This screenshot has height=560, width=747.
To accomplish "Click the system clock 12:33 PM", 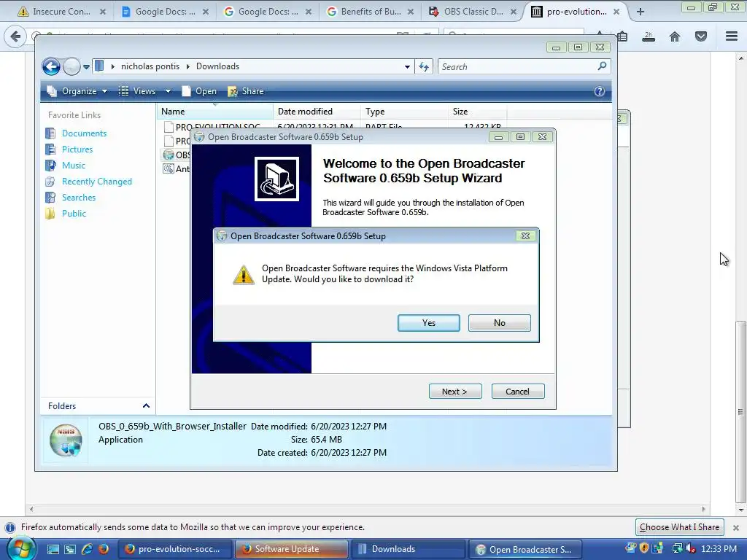I will [719, 549].
